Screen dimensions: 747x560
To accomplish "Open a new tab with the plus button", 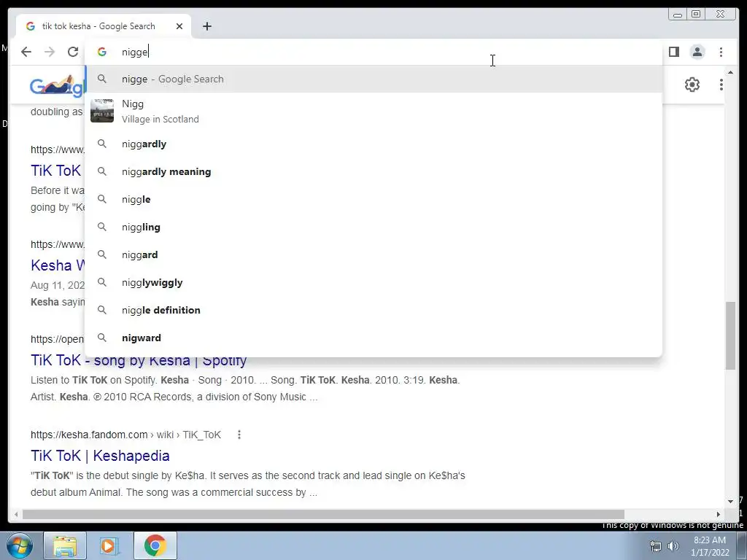I will [x=206, y=26].
